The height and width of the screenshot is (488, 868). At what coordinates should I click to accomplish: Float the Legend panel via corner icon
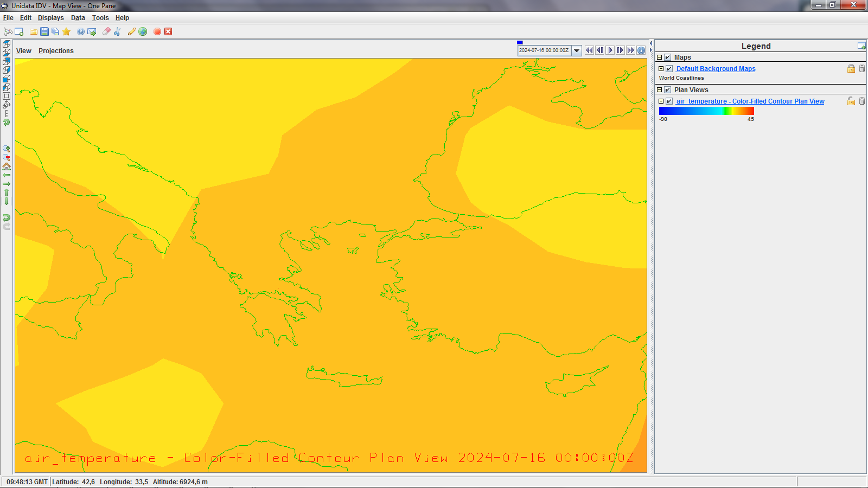pyautogui.click(x=861, y=46)
